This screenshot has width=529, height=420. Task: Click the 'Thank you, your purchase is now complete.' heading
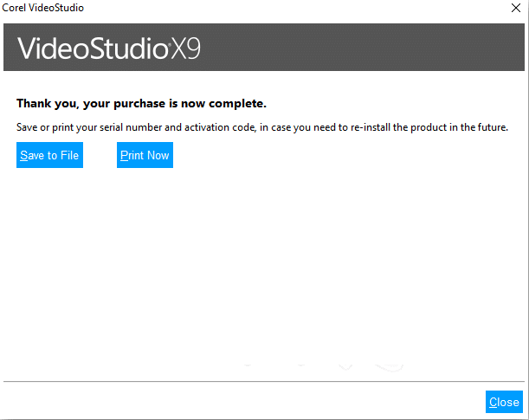coord(141,103)
